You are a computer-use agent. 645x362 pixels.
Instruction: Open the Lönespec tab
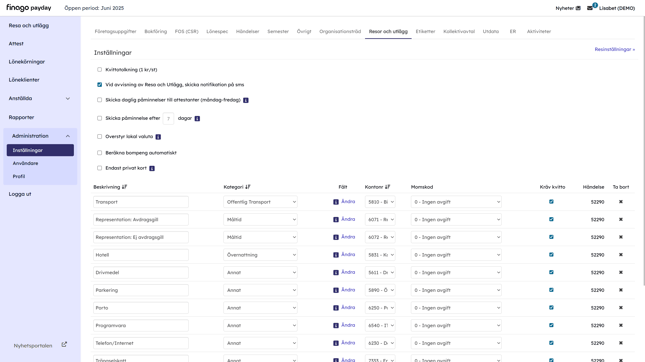pyautogui.click(x=217, y=31)
